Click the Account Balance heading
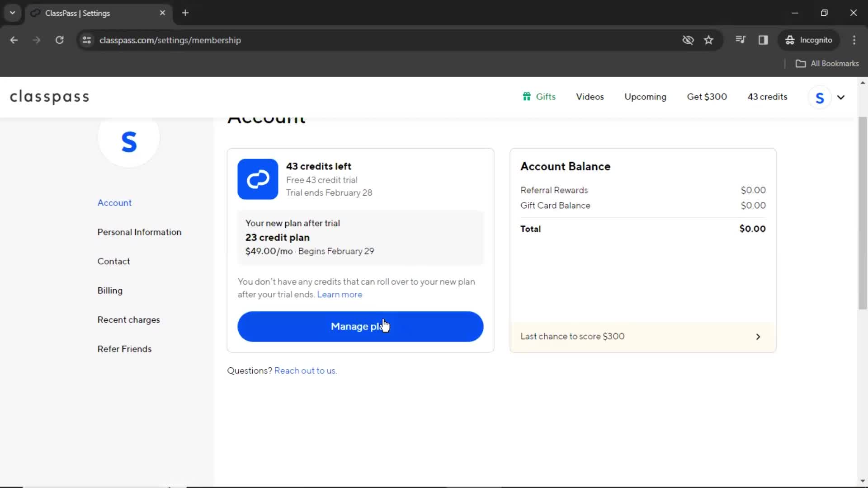Screen dimensions: 868x488 pos(565,166)
